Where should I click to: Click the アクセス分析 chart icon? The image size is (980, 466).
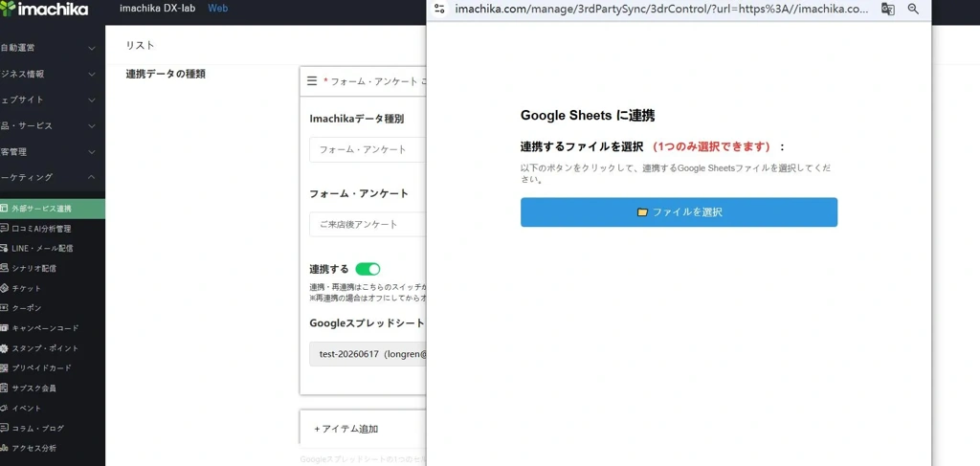(x=4, y=449)
